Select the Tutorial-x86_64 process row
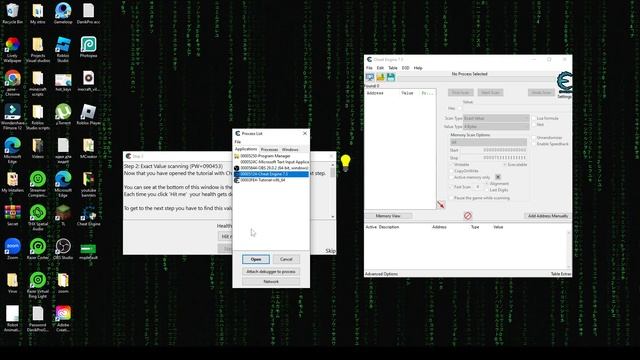This screenshot has height=360, width=640. (x=271, y=180)
